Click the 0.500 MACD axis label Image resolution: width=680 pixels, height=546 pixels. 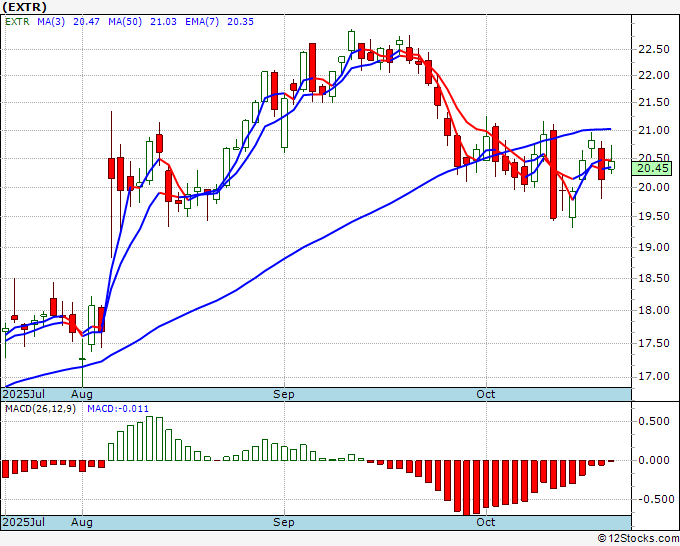[654, 422]
